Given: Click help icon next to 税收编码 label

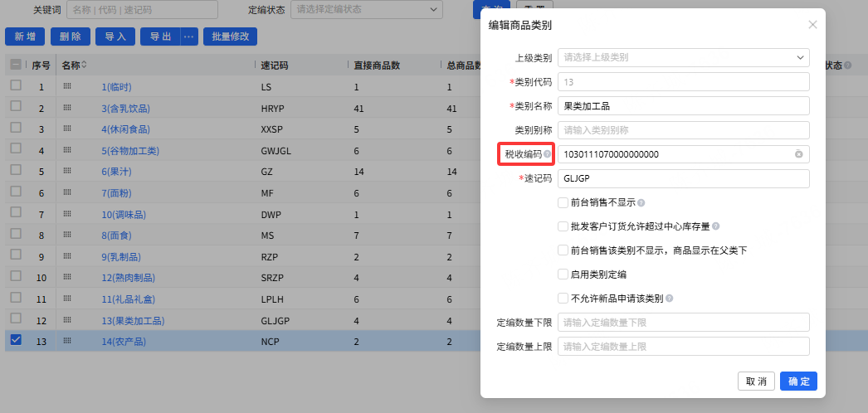Looking at the screenshot, I should (x=547, y=154).
